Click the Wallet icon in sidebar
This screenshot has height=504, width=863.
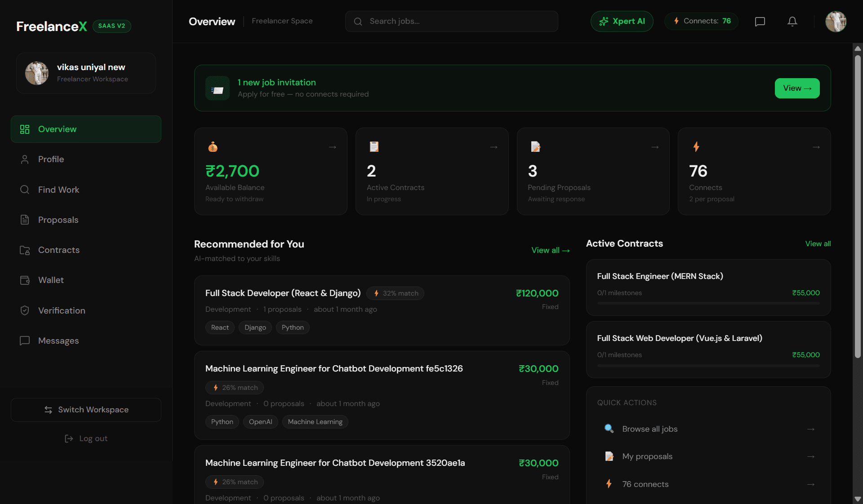25,280
